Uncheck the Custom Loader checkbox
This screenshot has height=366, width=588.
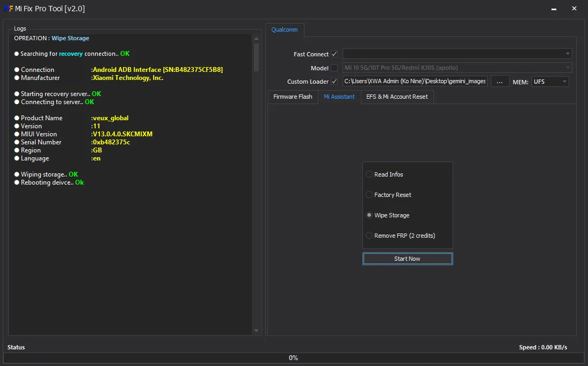click(x=334, y=81)
